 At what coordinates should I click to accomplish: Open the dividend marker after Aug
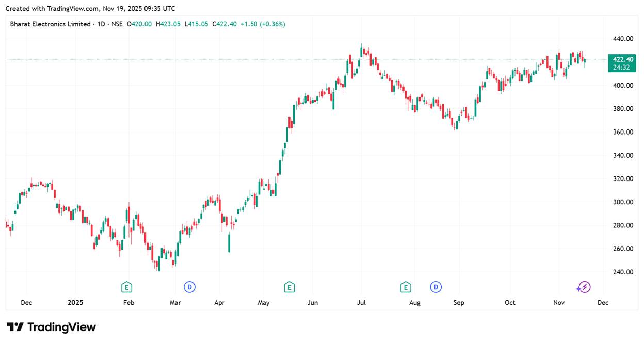click(436, 287)
